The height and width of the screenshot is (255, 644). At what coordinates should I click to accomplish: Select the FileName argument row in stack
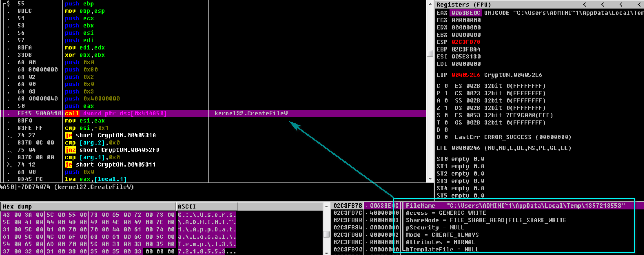pos(515,206)
